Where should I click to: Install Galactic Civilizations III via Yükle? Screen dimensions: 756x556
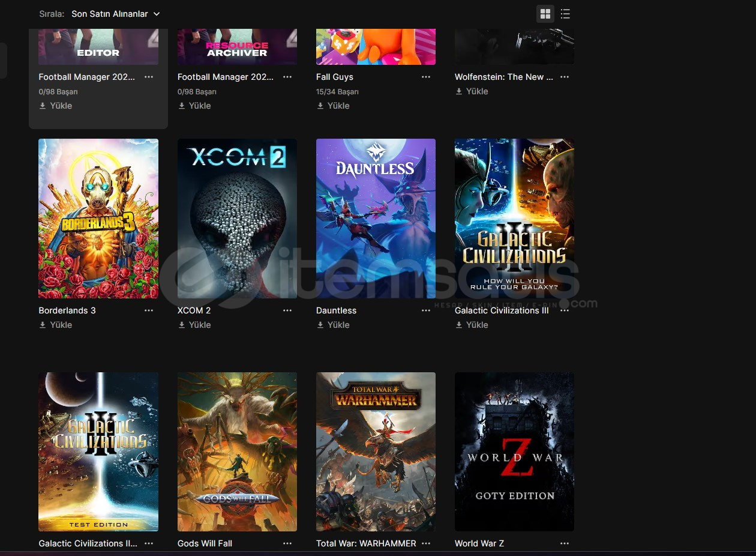tap(472, 325)
